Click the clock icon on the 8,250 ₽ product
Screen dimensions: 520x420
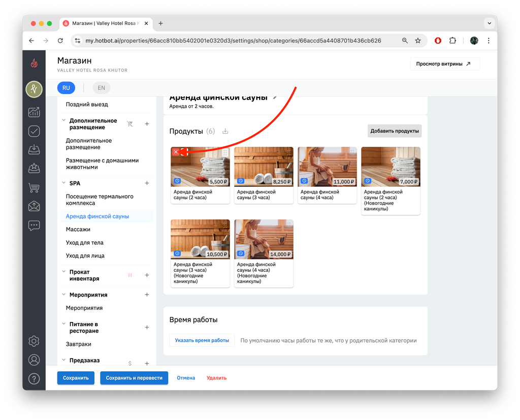tap(241, 181)
